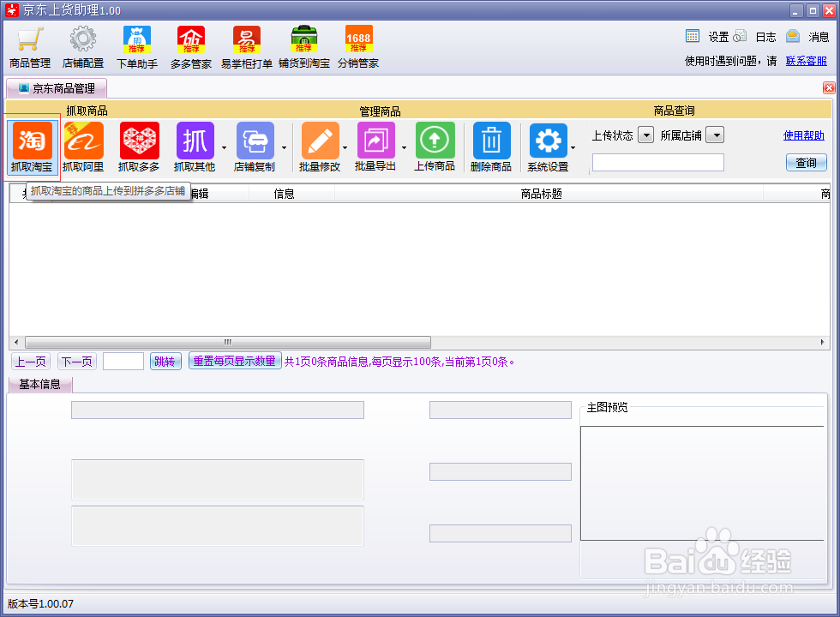Open 店铺复制 tool
This screenshot has width=840, height=617.
point(255,147)
